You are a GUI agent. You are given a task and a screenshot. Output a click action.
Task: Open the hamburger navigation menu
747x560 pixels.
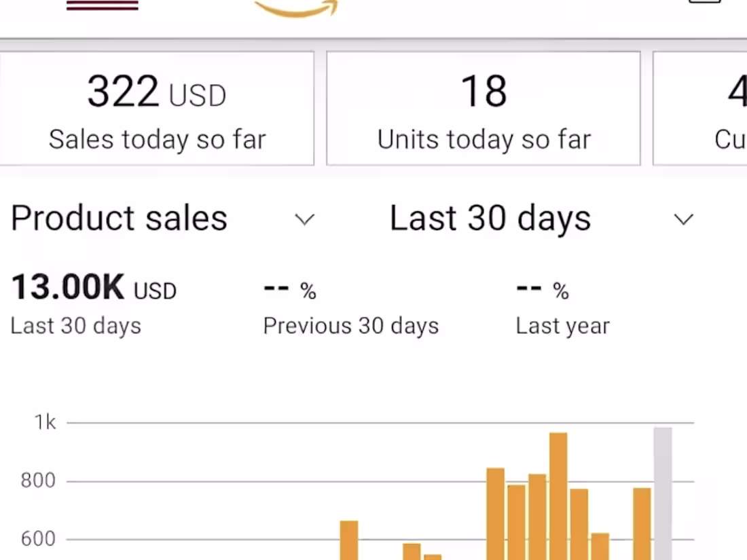click(x=102, y=5)
